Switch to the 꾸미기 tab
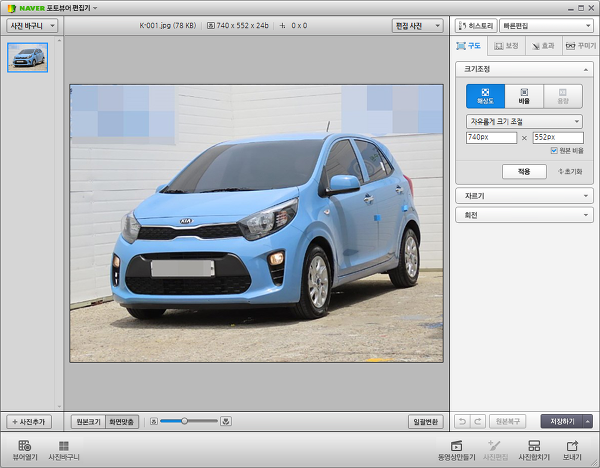The height and width of the screenshot is (468, 600). pos(580,46)
